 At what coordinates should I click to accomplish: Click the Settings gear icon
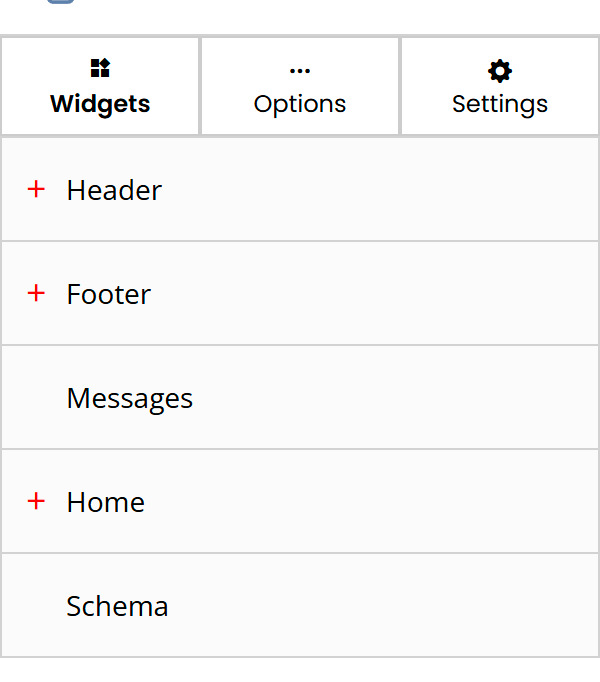(x=500, y=70)
